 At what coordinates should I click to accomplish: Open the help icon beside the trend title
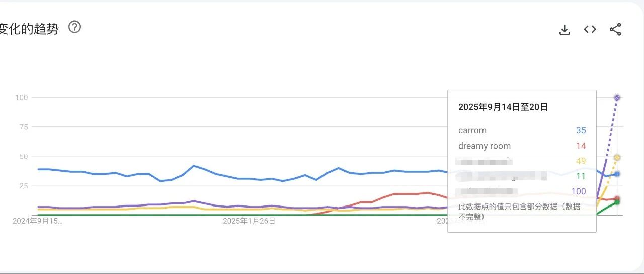74,27
